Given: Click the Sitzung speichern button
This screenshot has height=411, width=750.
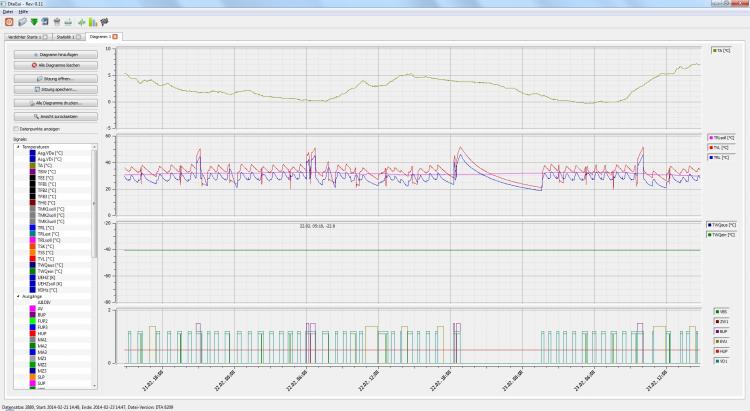Looking at the screenshot, I should pyautogui.click(x=55, y=89).
